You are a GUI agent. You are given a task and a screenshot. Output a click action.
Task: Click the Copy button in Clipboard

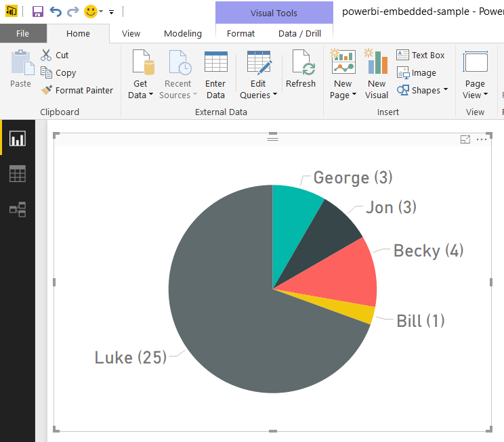[58, 72]
